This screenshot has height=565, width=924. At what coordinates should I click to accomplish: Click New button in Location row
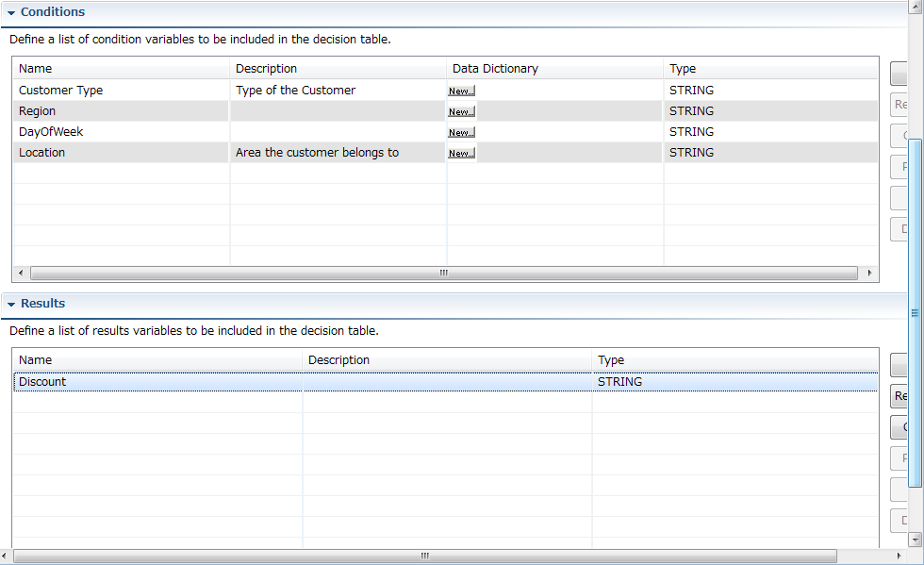tap(461, 153)
